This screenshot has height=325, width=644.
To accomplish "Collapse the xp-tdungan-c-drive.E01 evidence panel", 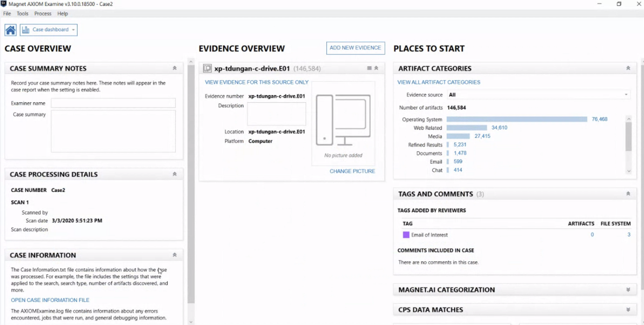I will coord(376,68).
